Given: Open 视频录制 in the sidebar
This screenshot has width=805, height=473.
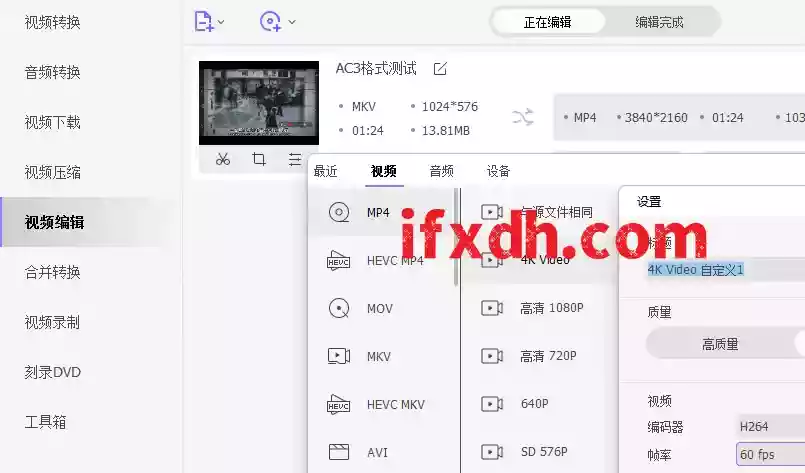Looking at the screenshot, I should [52, 322].
